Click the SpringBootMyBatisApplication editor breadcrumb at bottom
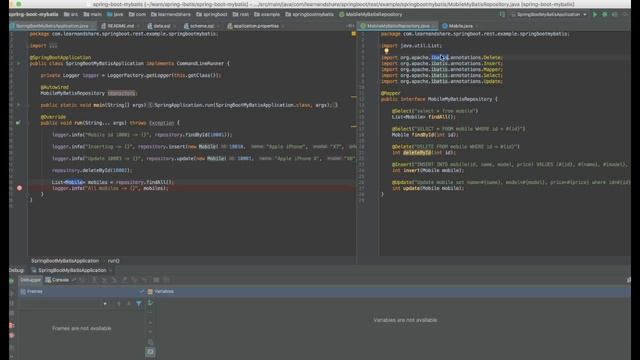This screenshot has width=640, height=360. click(x=65, y=260)
